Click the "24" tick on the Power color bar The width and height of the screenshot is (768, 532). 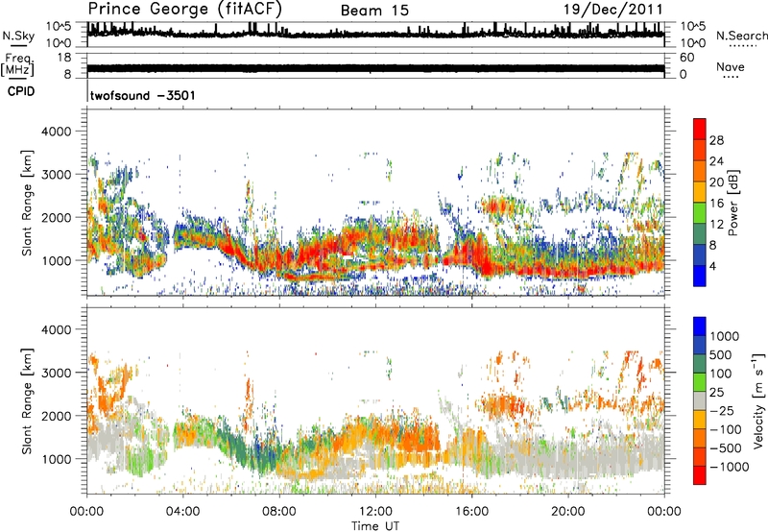[716, 161]
